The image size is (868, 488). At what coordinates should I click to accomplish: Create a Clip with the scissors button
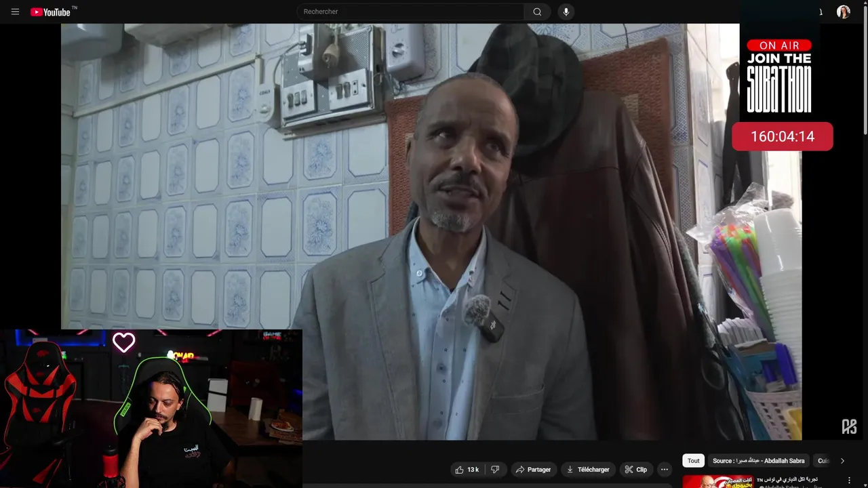pyautogui.click(x=636, y=469)
